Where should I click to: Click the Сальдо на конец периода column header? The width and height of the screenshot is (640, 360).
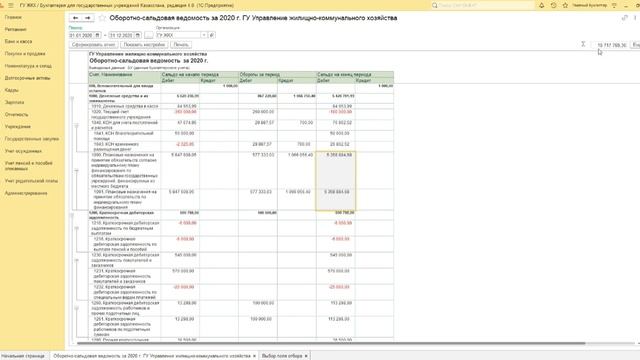355,74
